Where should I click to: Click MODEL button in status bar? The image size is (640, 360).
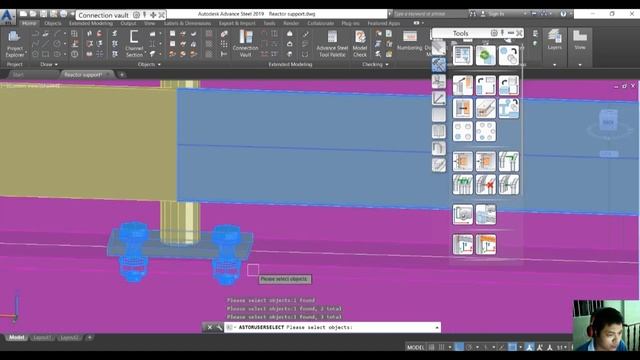(x=416, y=347)
